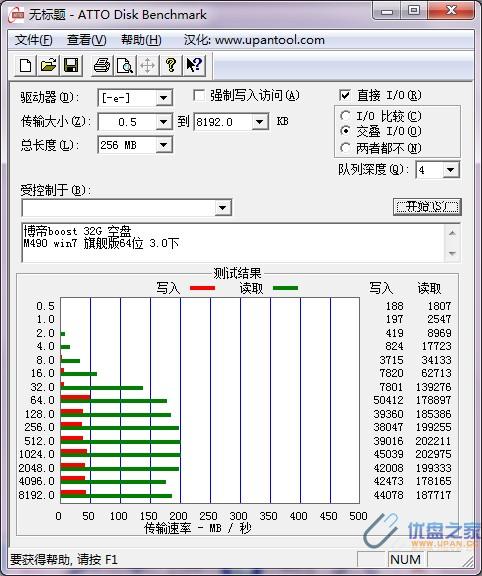Uncheck the 直接 I/O checkbox
The width and height of the screenshot is (482, 576).
(344, 96)
